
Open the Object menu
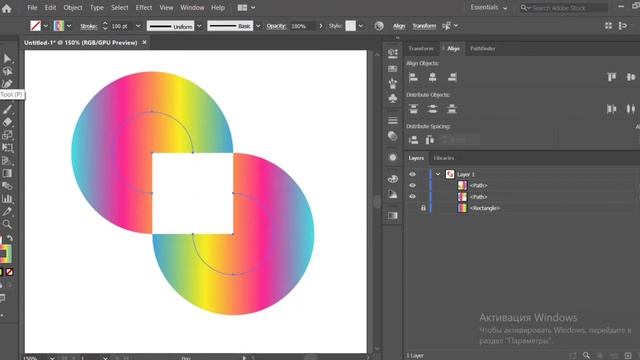[x=73, y=8]
